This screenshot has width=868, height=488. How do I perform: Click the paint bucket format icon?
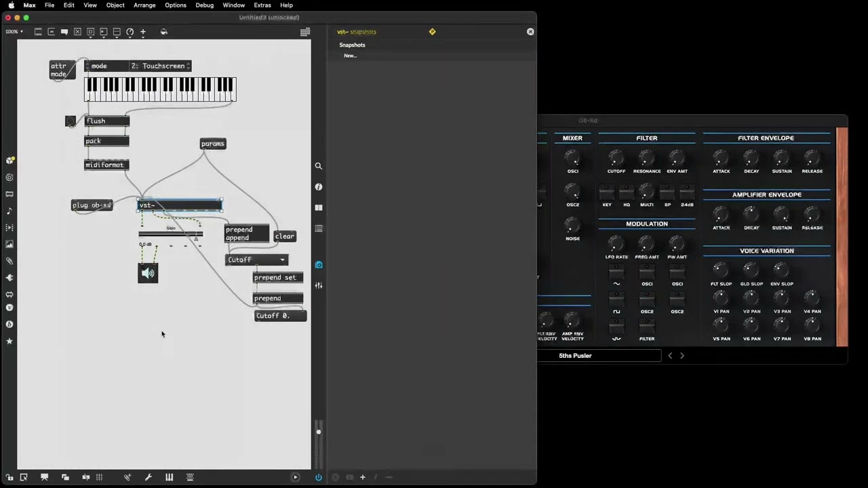[163, 32]
